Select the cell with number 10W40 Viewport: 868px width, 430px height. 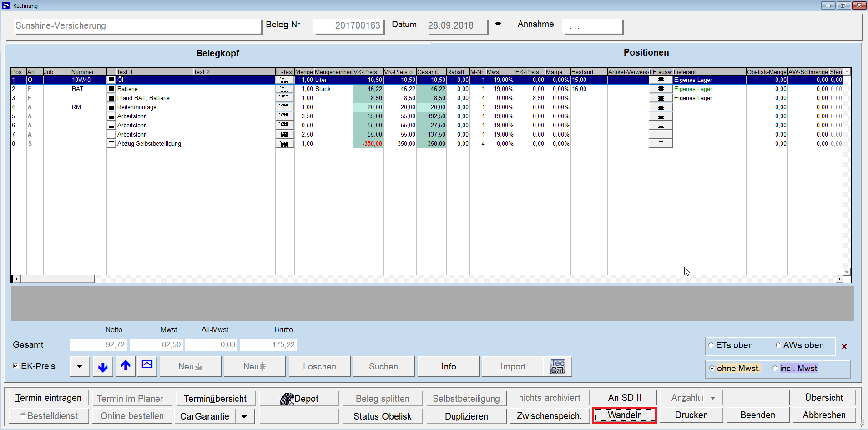point(89,80)
